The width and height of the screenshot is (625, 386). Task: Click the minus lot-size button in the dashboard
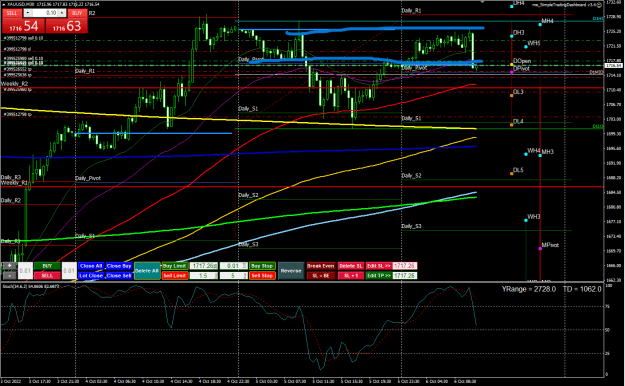(9, 275)
